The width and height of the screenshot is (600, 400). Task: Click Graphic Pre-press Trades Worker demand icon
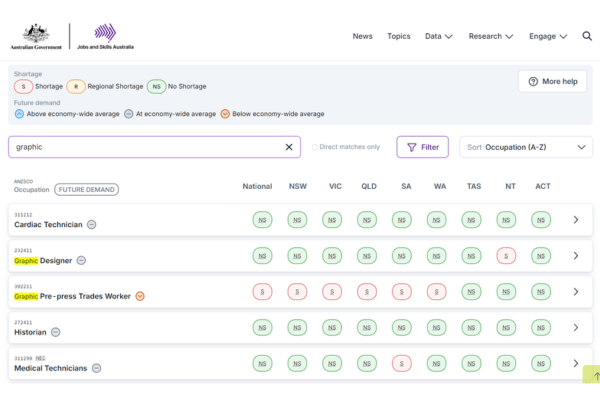coord(140,296)
